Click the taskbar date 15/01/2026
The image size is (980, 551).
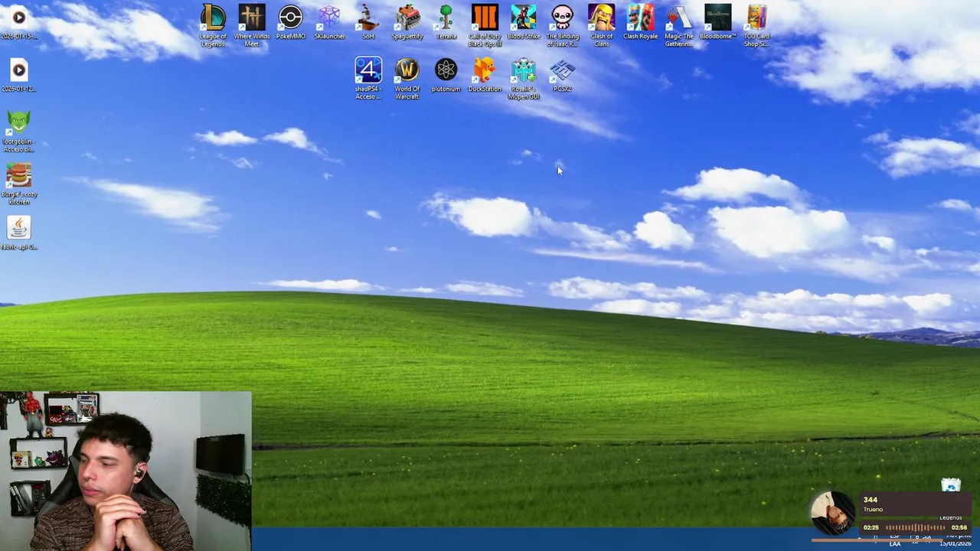point(955,543)
